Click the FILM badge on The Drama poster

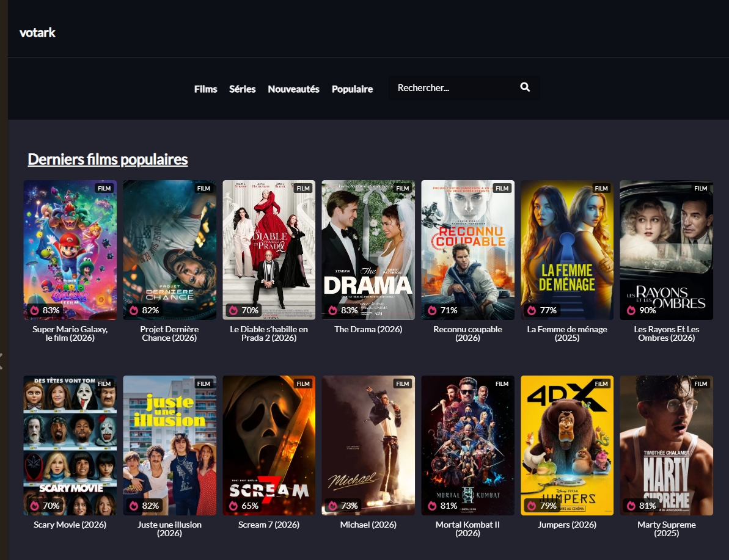(403, 188)
